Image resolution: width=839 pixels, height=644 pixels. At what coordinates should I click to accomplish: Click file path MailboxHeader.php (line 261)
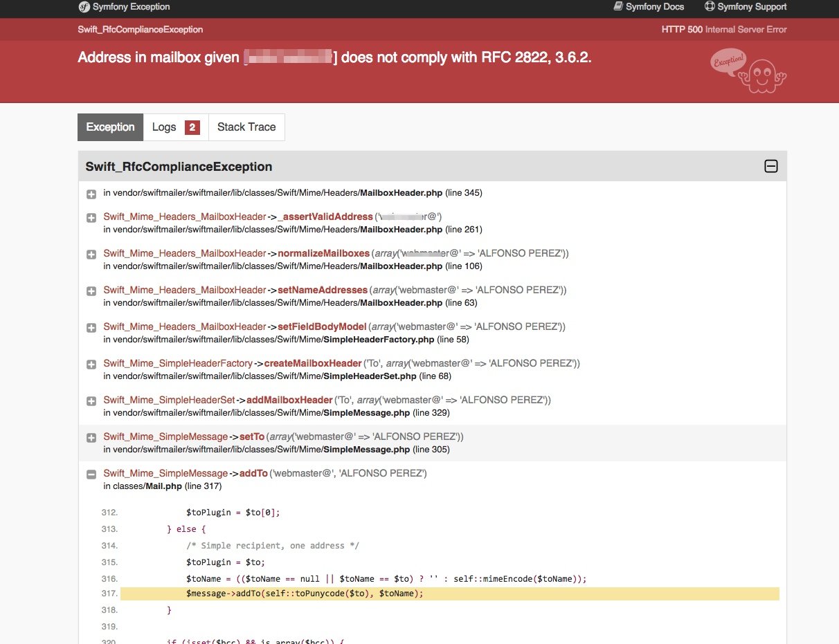[x=293, y=230]
